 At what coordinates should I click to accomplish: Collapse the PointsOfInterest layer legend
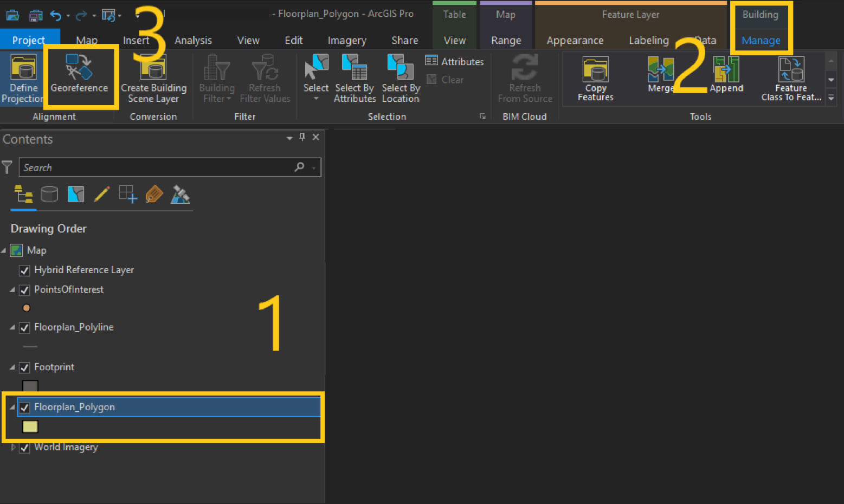[x=12, y=290]
